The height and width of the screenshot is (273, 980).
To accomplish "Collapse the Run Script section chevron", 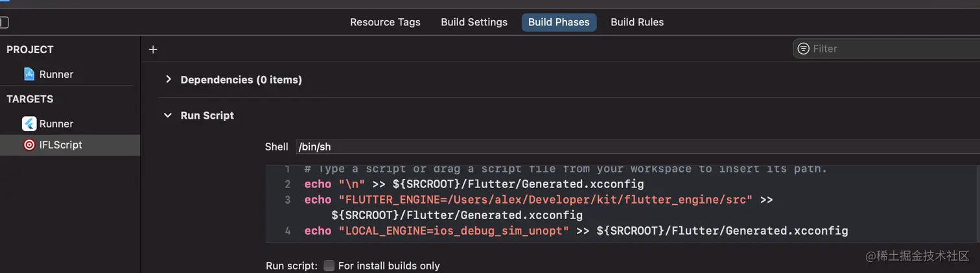I will click(169, 115).
